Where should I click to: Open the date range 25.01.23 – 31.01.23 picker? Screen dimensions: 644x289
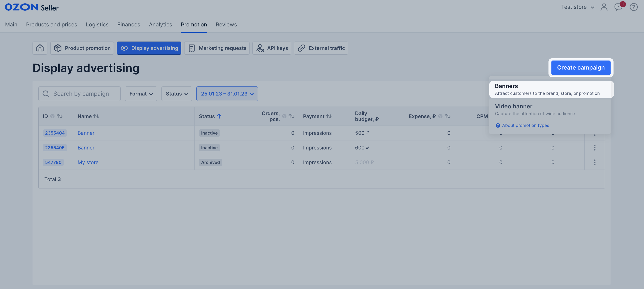pyautogui.click(x=227, y=94)
